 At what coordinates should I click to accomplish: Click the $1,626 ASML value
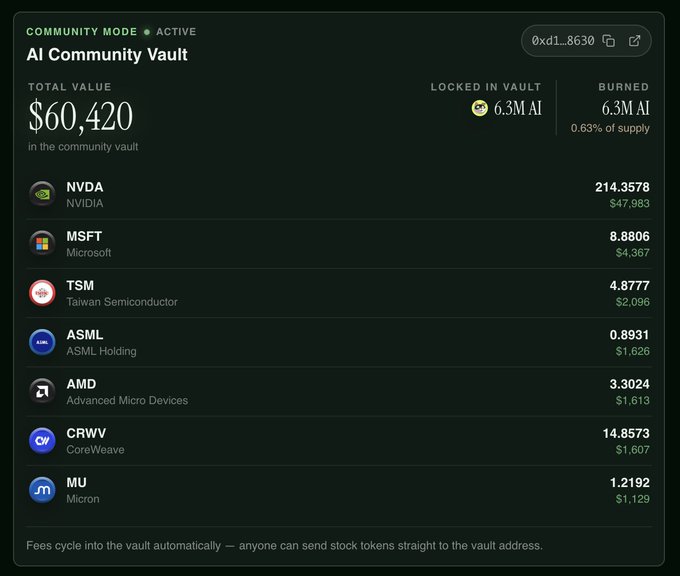[633, 351]
